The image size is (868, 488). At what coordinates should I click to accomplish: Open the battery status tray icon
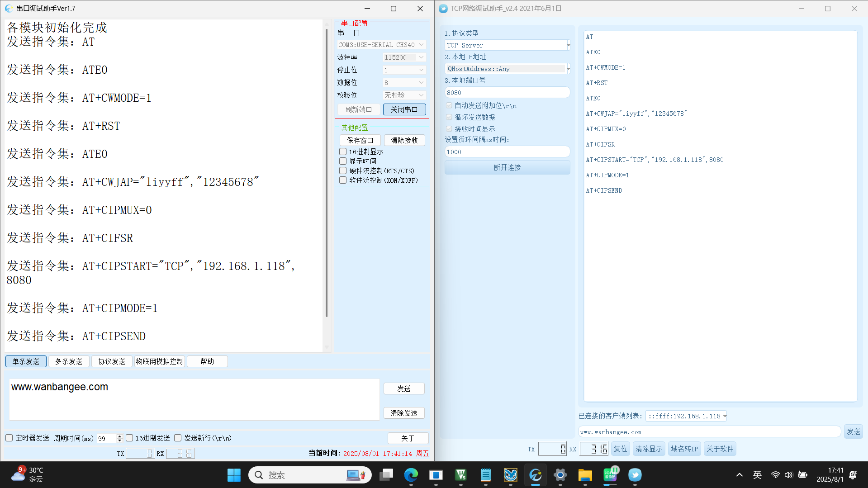point(803,475)
